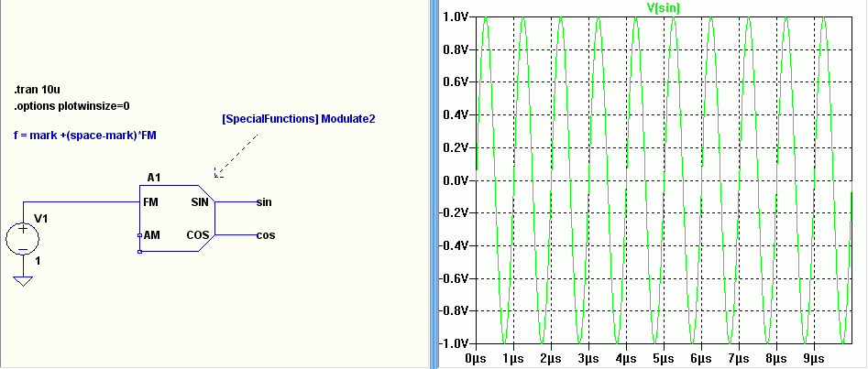Viewport: 868px width, 369px height.
Task: Click the dashed arrow pointing to A1
Action: tap(236, 156)
